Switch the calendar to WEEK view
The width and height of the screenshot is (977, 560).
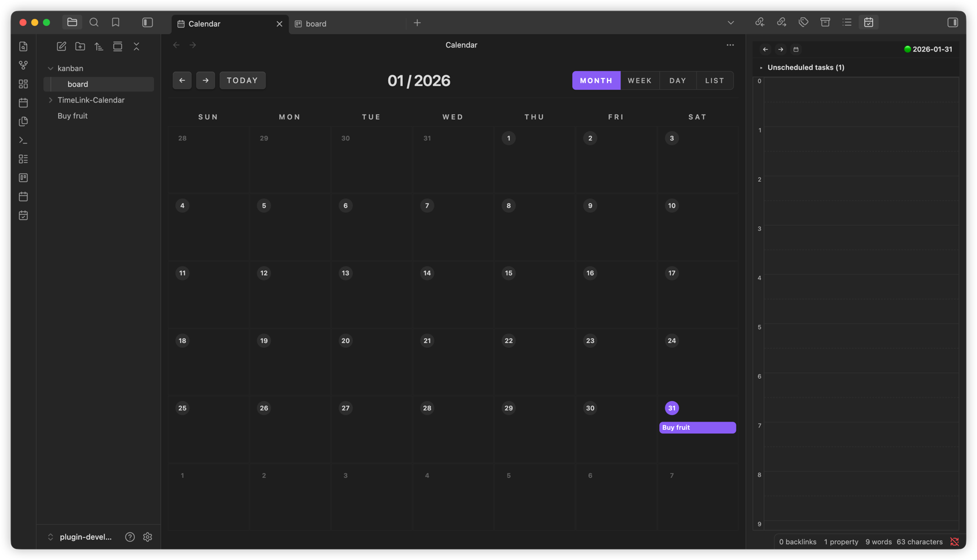[640, 80]
